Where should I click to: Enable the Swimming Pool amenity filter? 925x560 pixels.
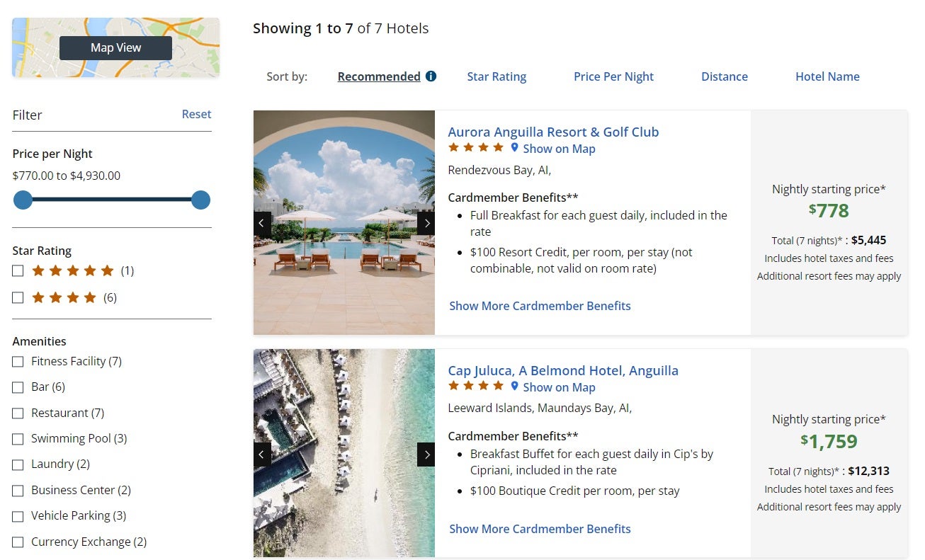click(18, 439)
